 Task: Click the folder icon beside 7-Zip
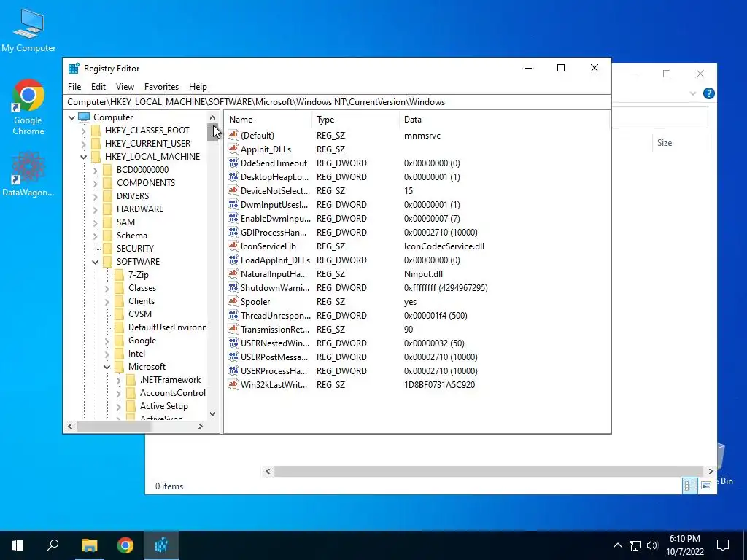click(x=119, y=275)
